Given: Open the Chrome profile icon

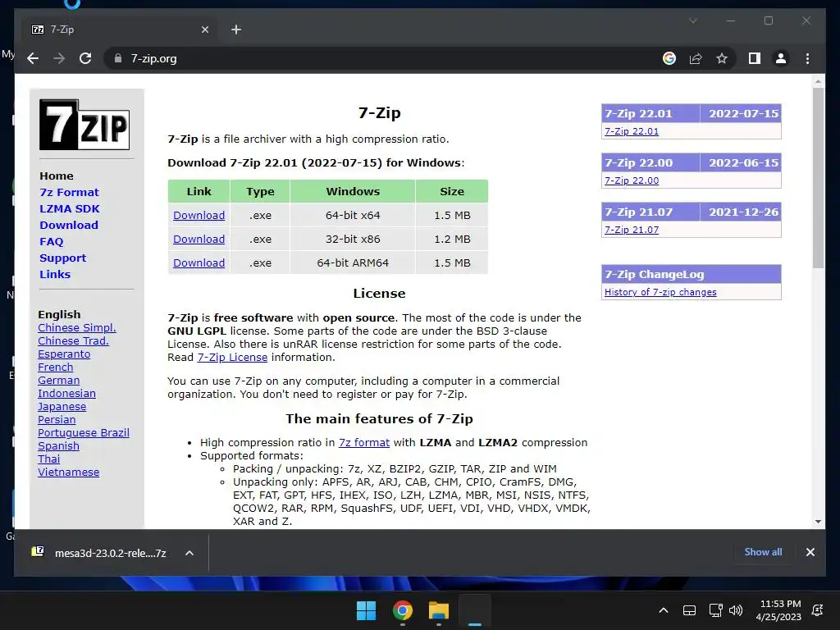Looking at the screenshot, I should pos(781,58).
